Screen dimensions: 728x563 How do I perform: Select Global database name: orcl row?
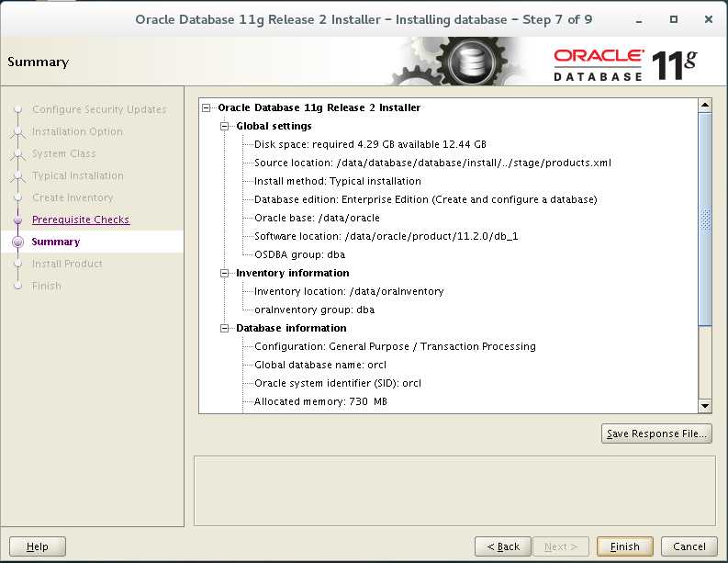(x=319, y=365)
